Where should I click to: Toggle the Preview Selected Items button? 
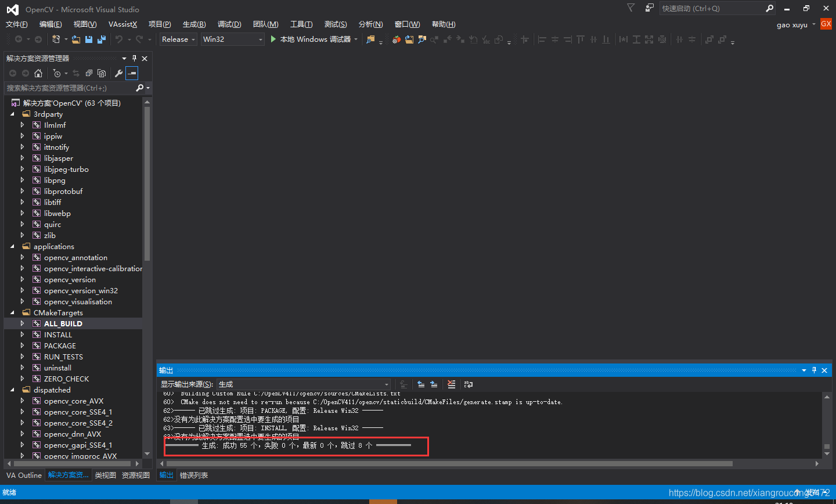pos(132,73)
